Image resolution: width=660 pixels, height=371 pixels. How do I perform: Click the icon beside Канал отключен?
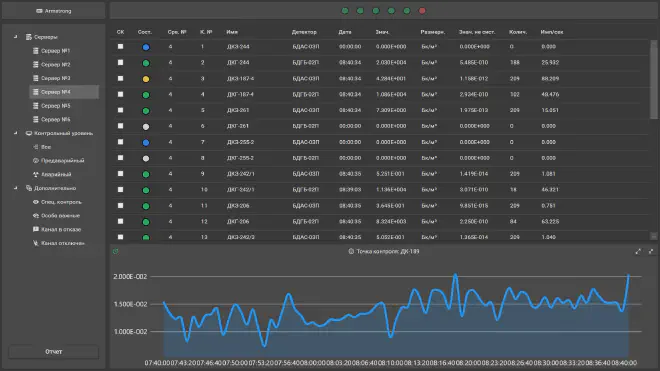click(36, 243)
